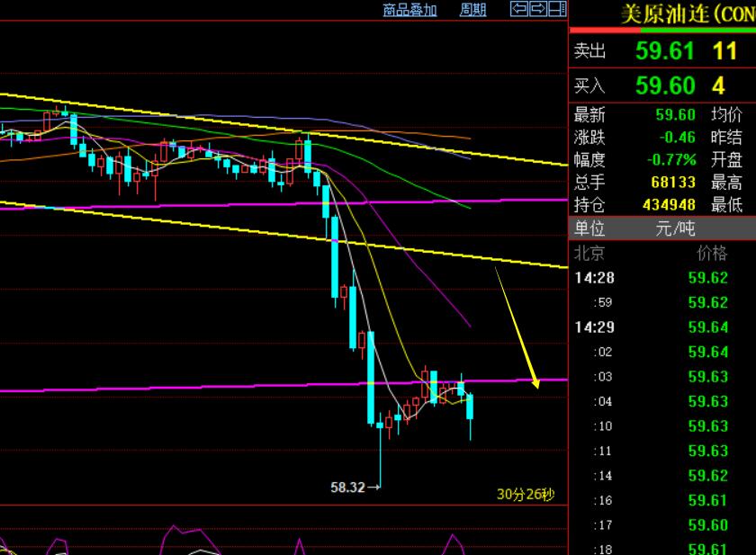
Task: Click the 昨结 label
Action: click(x=726, y=138)
